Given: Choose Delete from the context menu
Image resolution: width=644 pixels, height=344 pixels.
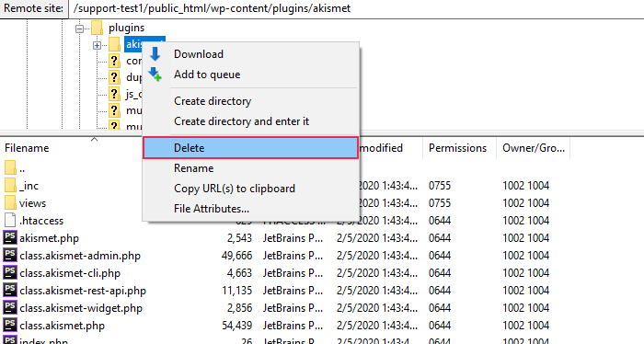Looking at the screenshot, I should pyautogui.click(x=250, y=148).
